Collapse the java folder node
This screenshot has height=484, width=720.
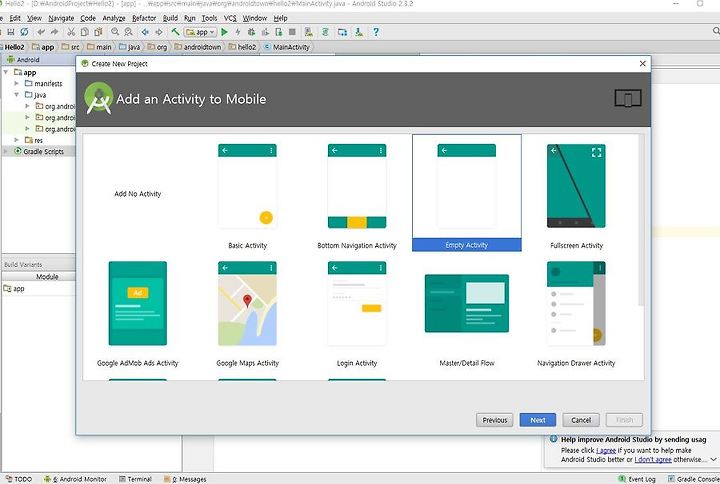pos(17,95)
